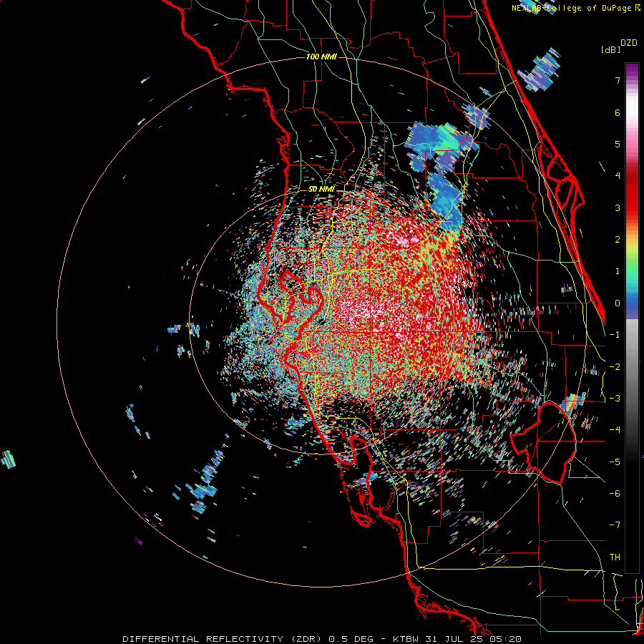
Task: Click the "6" value on the dB scale
Action: [618, 112]
